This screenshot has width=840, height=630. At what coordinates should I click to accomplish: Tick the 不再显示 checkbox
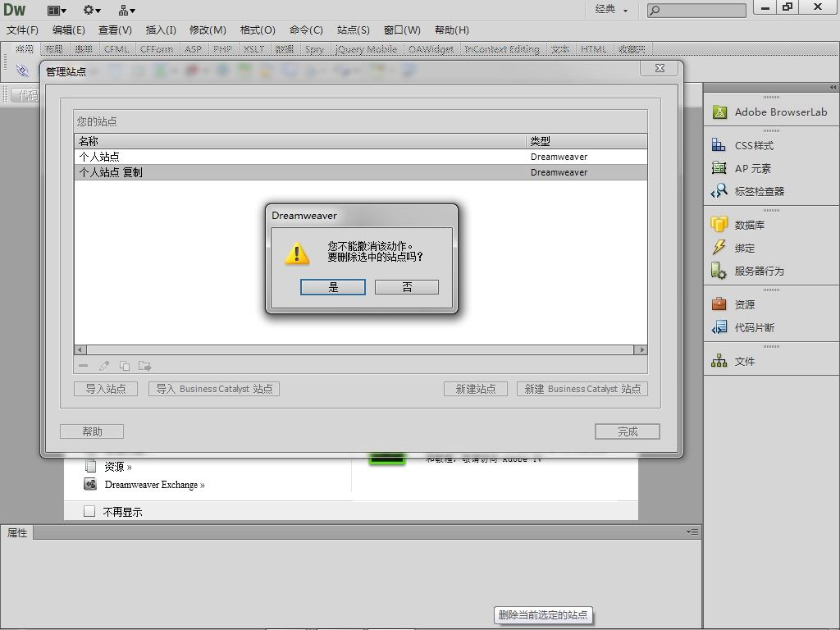pyautogui.click(x=89, y=511)
